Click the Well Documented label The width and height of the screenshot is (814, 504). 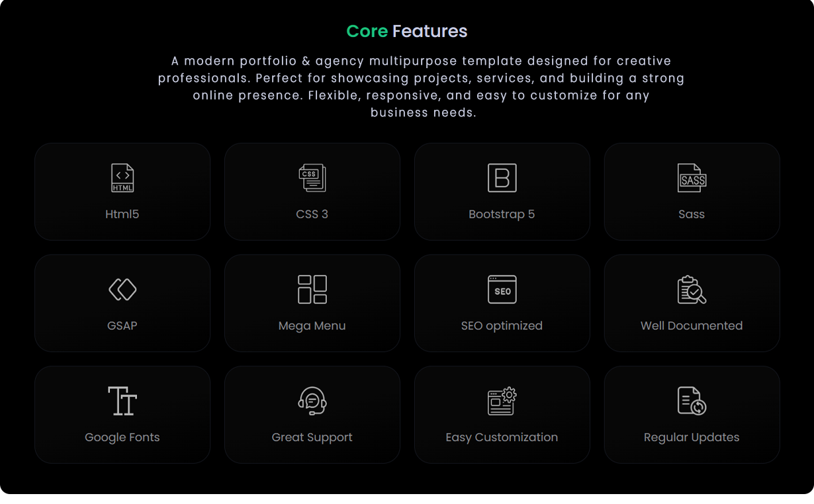692,325
